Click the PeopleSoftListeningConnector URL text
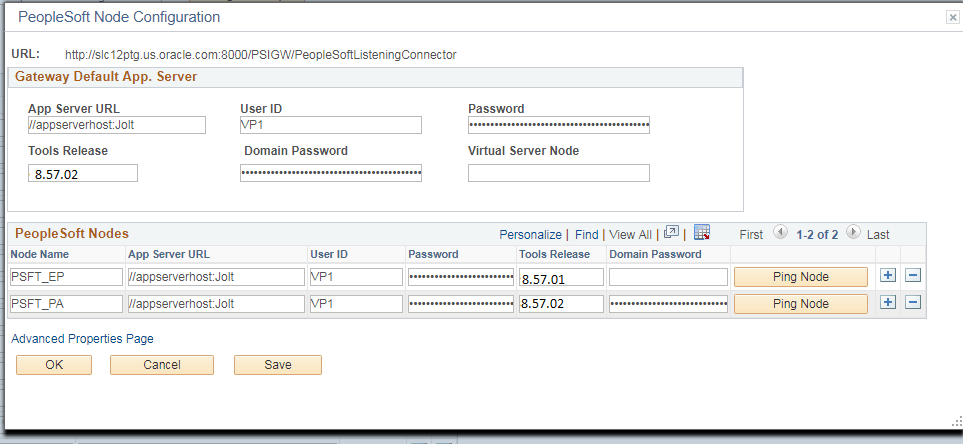The image size is (963, 444). pyautogui.click(x=261, y=55)
